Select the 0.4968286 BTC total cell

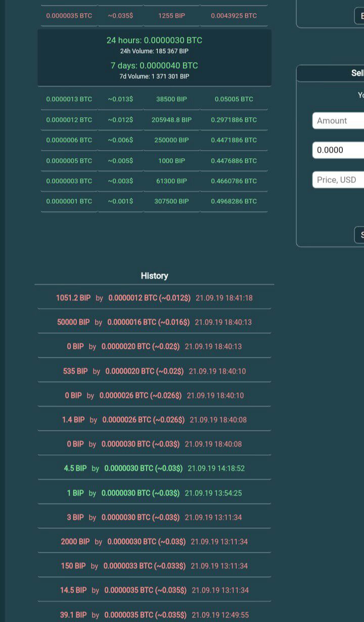click(x=234, y=201)
